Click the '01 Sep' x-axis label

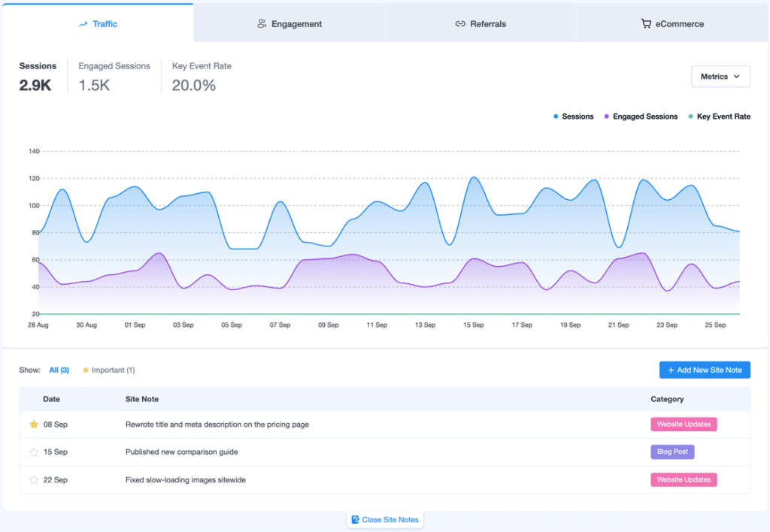click(x=135, y=325)
